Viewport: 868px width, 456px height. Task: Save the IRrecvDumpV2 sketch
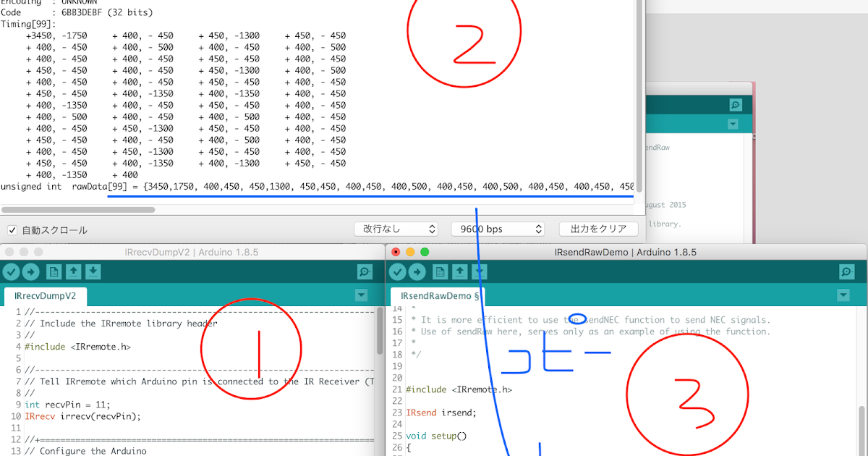[x=92, y=271]
